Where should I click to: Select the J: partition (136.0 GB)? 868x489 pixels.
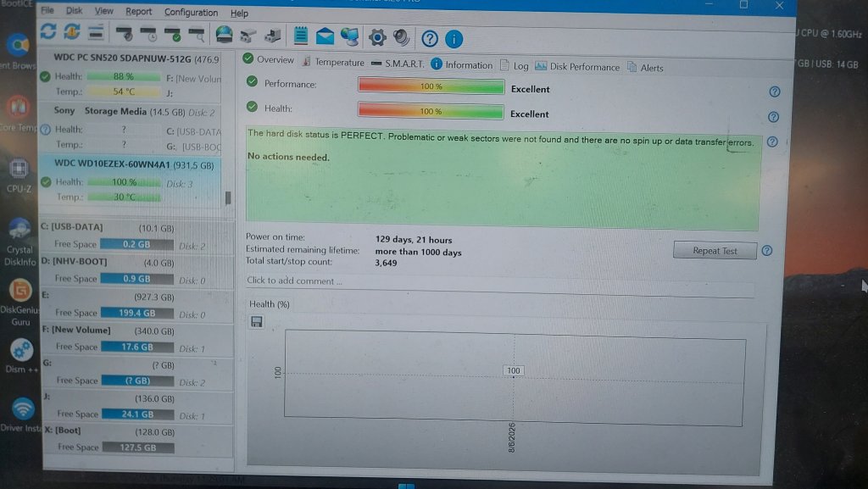pos(138,405)
